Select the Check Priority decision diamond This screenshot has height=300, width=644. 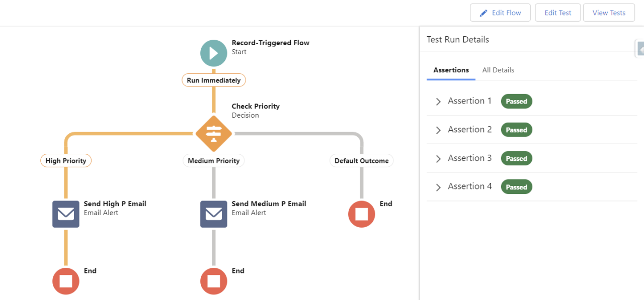213,134
